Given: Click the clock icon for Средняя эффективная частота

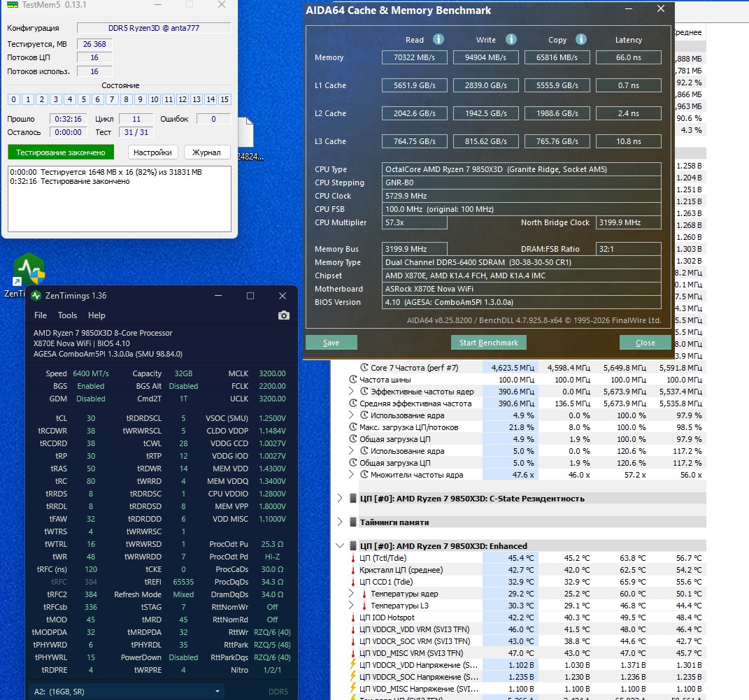Looking at the screenshot, I should (353, 403).
